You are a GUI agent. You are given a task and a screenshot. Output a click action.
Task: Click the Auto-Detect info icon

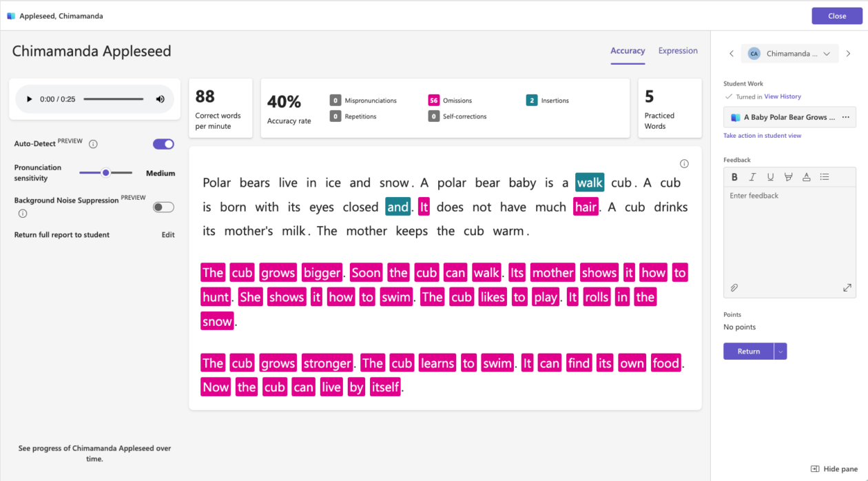[93, 144]
